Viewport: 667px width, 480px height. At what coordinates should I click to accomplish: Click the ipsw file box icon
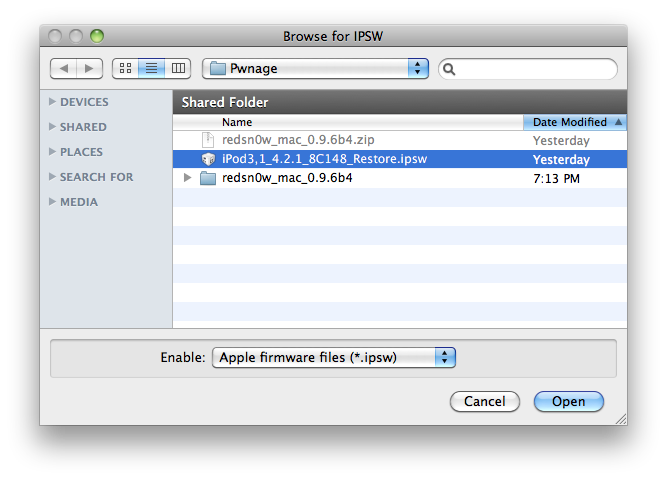click(x=208, y=159)
